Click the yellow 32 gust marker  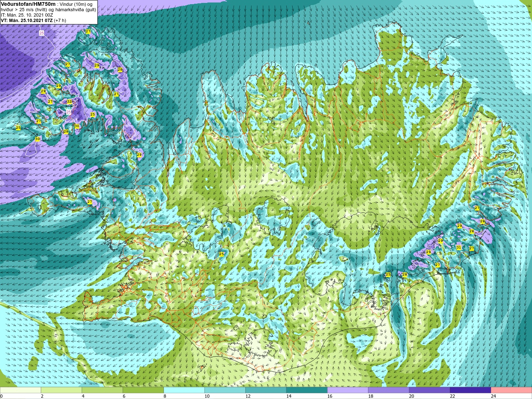69,101
